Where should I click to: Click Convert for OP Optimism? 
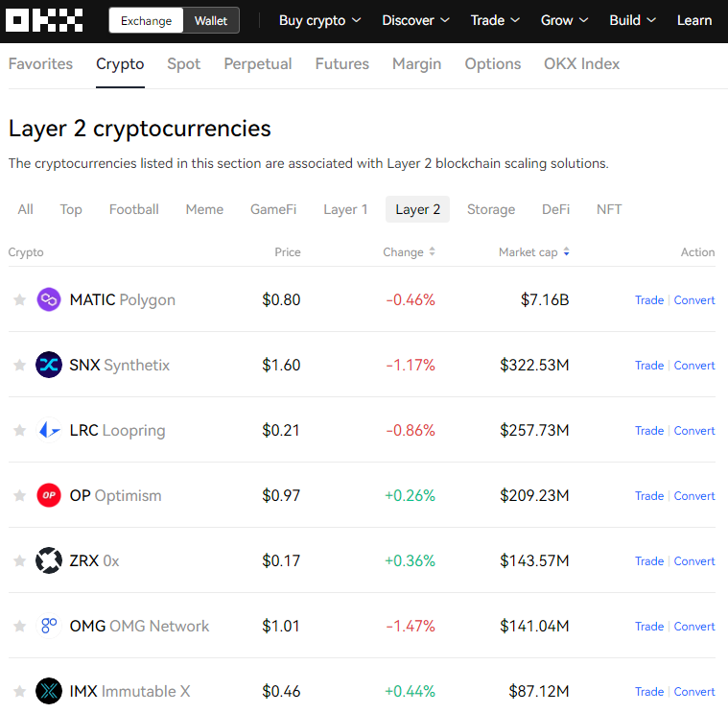click(x=694, y=496)
